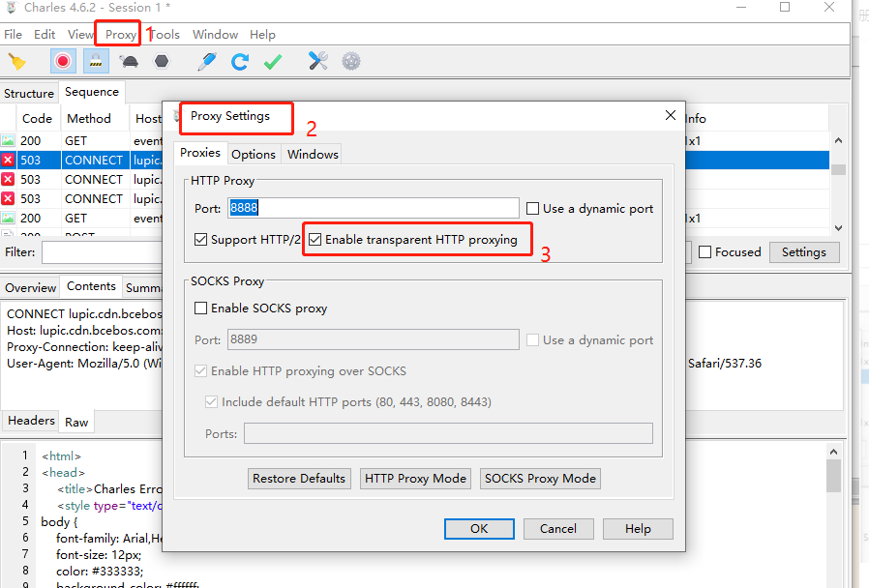Click the OK button
The image size is (869, 588).
479,529
